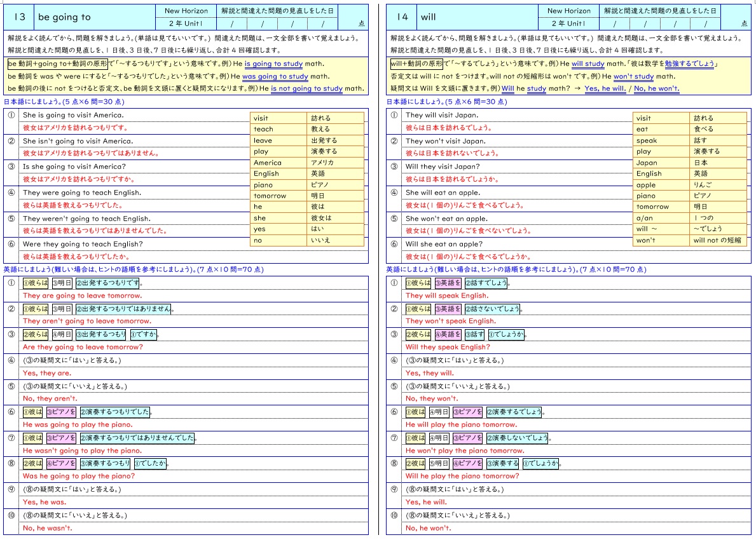Select the "アメリカ" vocabulary cell
The width and height of the screenshot is (756, 542).
coord(335,163)
